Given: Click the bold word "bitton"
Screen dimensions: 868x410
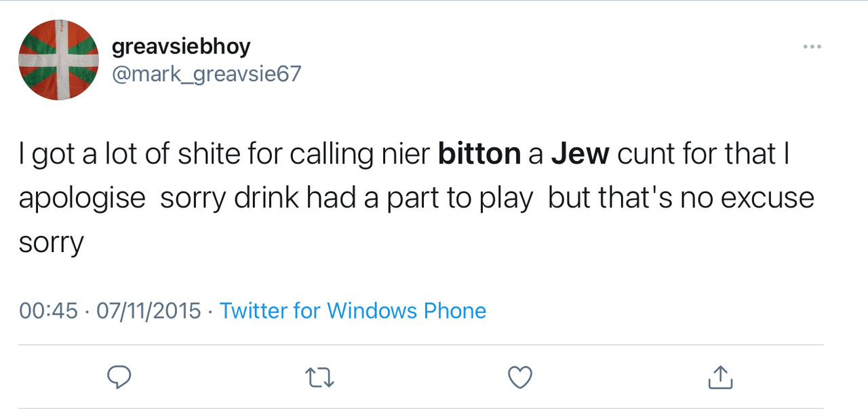Looking at the screenshot, I should pos(479,155).
